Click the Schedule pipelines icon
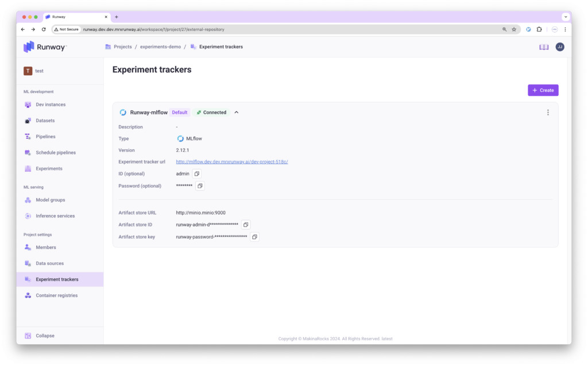Screen dimensions: 588x366 pos(28,153)
